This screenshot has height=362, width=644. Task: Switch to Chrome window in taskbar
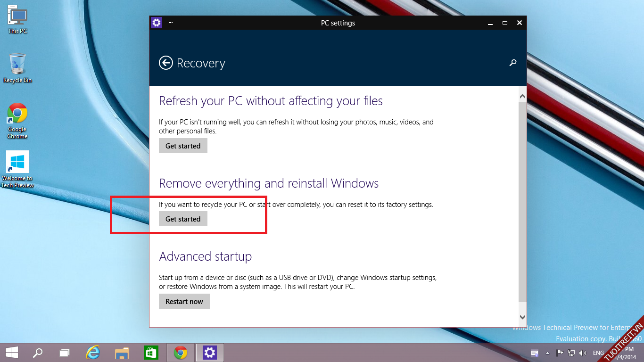(180, 353)
